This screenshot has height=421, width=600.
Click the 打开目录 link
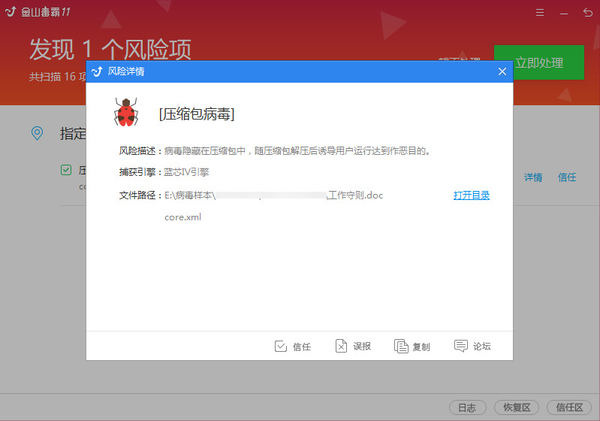471,195
